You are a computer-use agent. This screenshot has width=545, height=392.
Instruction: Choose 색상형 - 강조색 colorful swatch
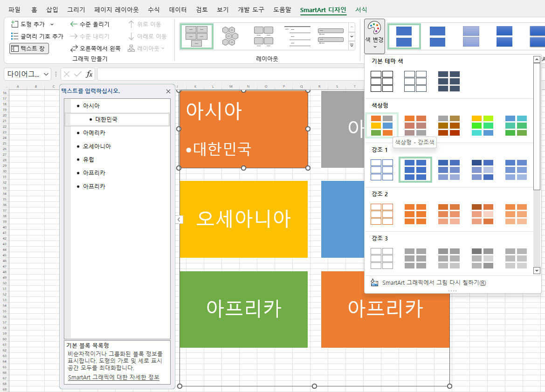tap(382, 125)
